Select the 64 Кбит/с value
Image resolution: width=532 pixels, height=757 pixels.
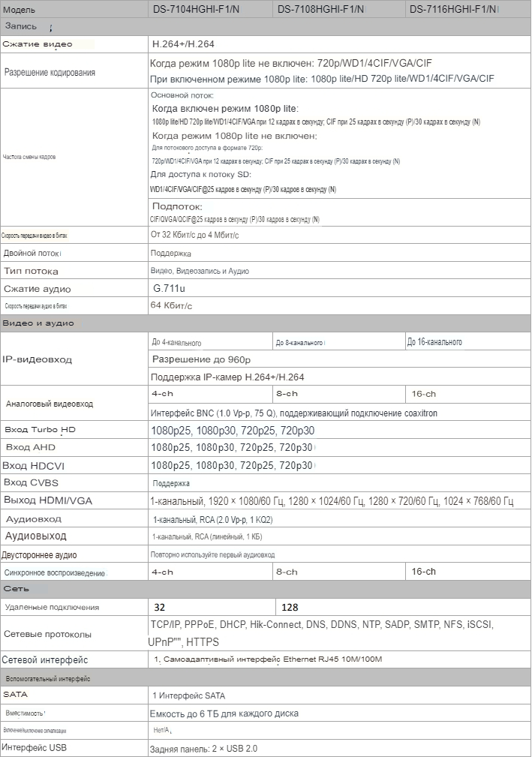point(171,305)
